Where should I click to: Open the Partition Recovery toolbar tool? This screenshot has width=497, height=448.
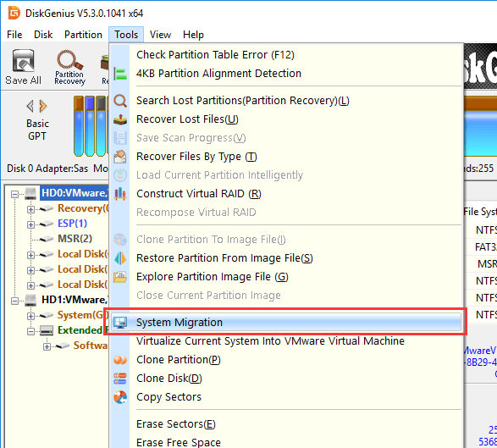69,68
